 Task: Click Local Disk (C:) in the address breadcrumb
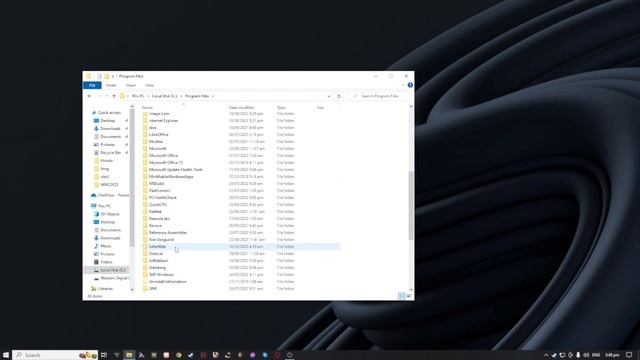click(x=164, y=96)
